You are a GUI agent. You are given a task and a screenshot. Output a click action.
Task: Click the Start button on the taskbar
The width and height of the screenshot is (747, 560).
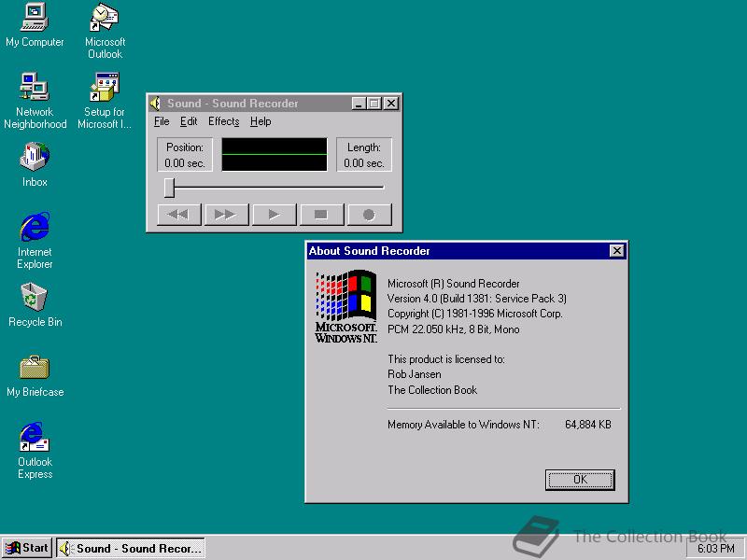point(27,548)
